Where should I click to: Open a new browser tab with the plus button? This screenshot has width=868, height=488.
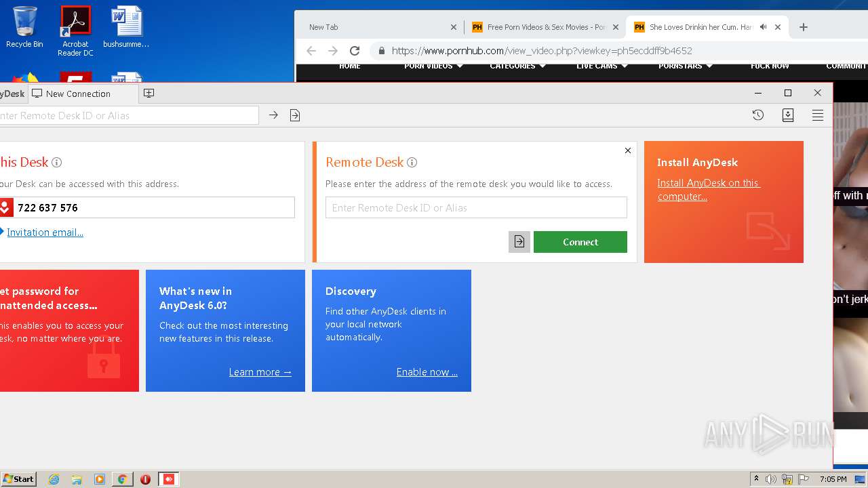coord(804,27)
